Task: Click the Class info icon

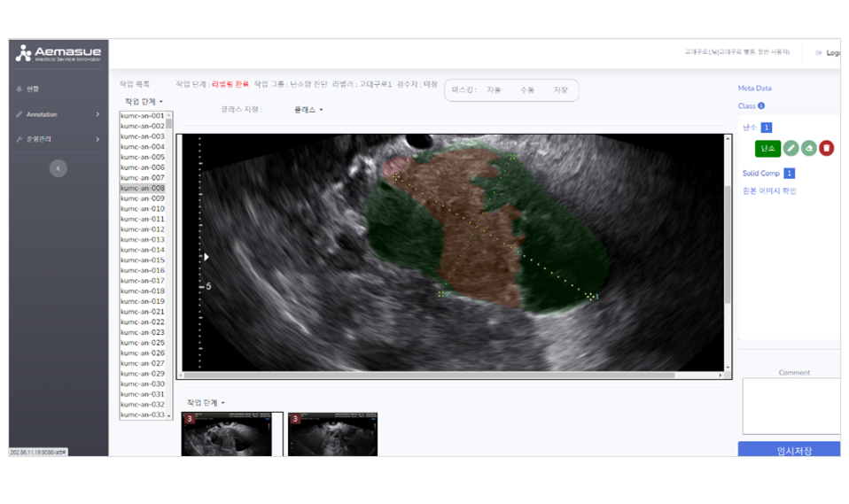Action: coord(761,105)
